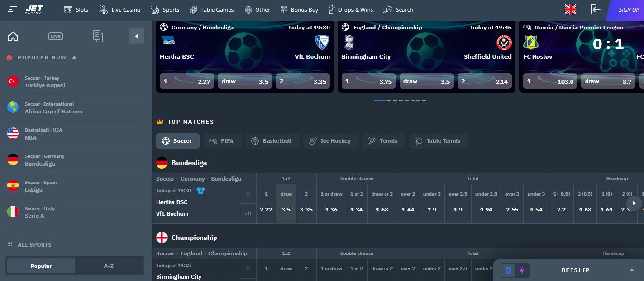
Task: Open betslip receipt icon
Action: point(508,270)
